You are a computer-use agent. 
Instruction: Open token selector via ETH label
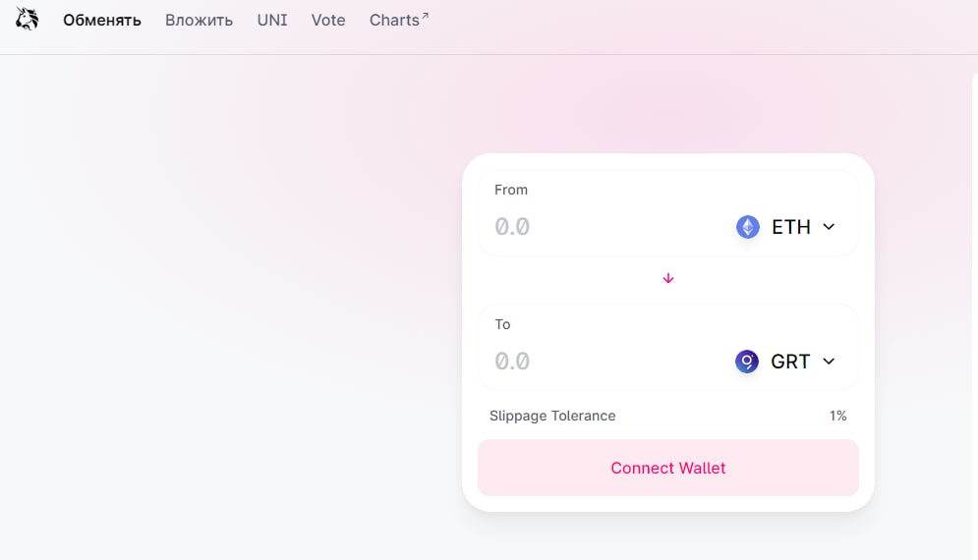click(x=791, y=227)
